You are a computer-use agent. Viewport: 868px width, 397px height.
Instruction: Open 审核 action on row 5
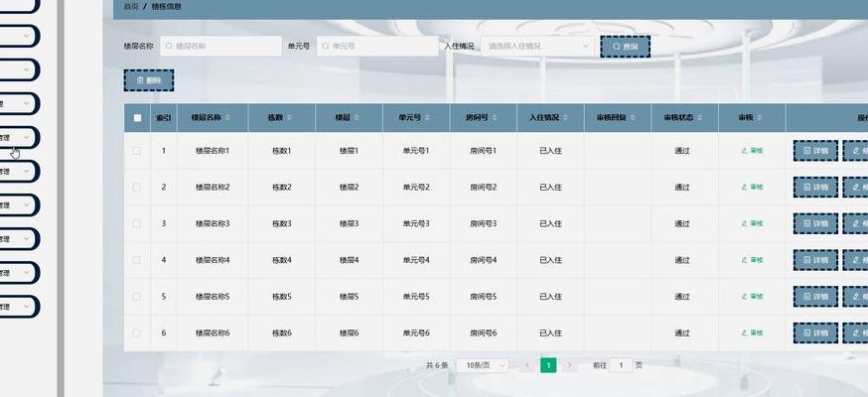click(752, 297)
